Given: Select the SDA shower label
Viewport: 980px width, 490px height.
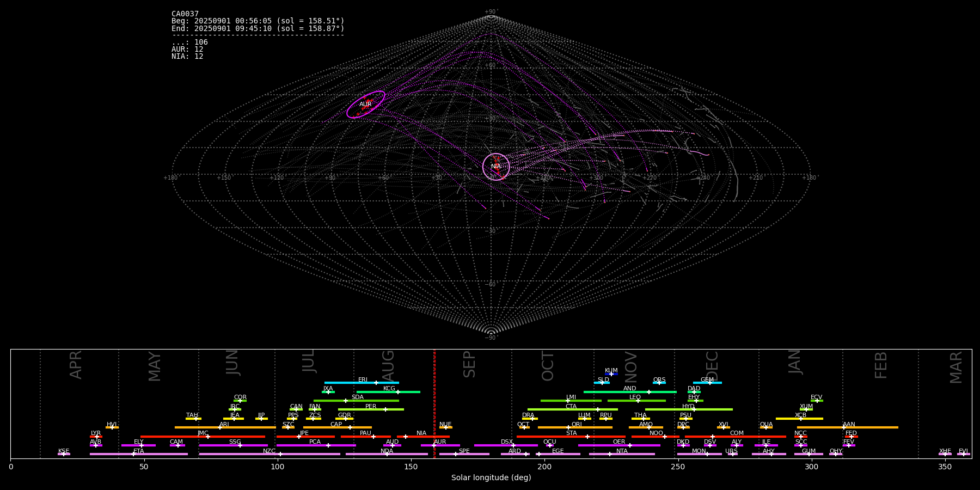Looking at the screenshot, I should [358, 397].
